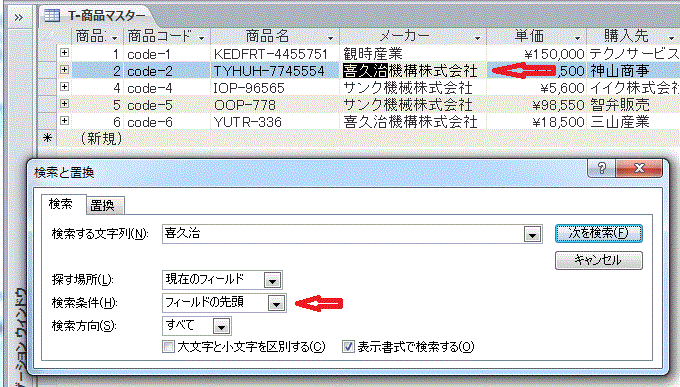This screenshot has width=680, height=387.
Task: Click into the 検索する文字列 input field
Action: (343, 234)
